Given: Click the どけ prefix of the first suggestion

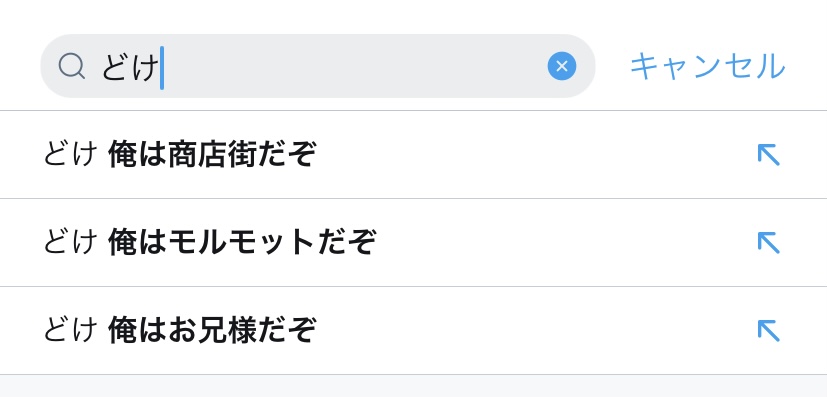Looking at the screenshot, I should point(70,155).
